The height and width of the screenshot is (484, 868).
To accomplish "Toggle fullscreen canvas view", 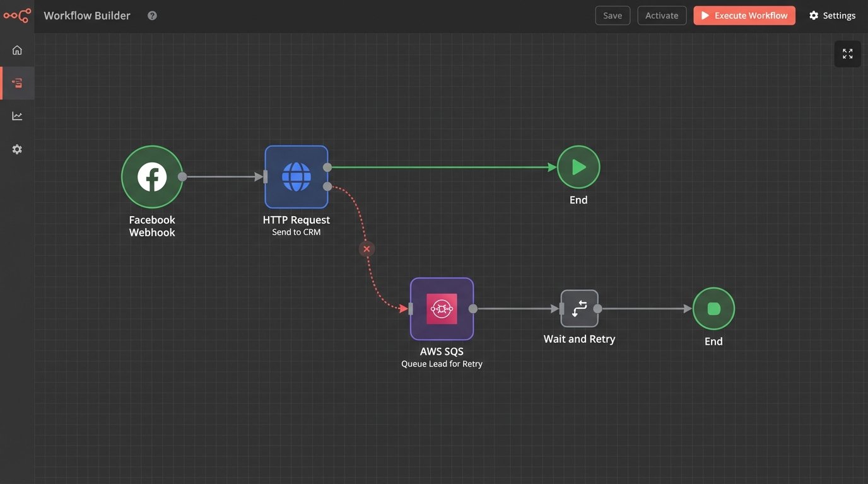I will (x=847, y=54).
